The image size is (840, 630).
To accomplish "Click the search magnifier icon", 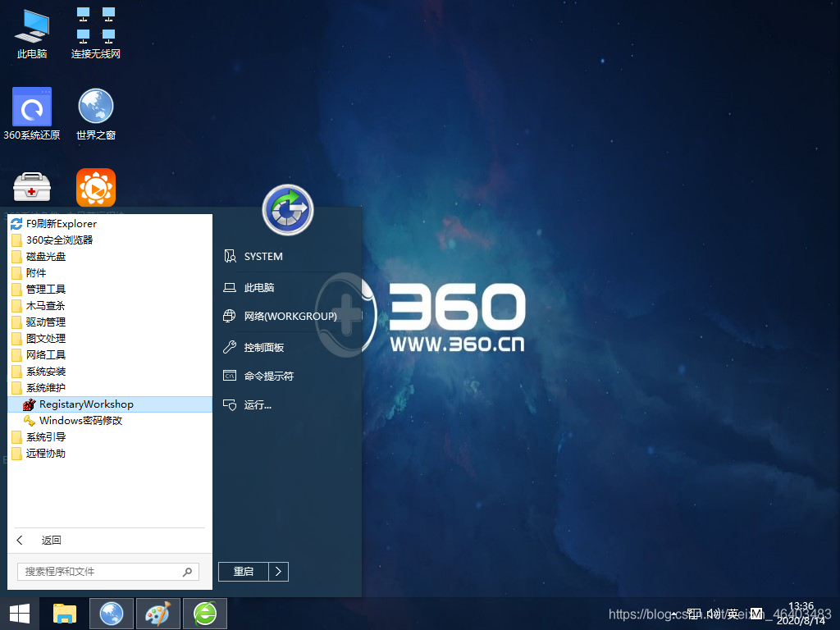I will [187, 572].
